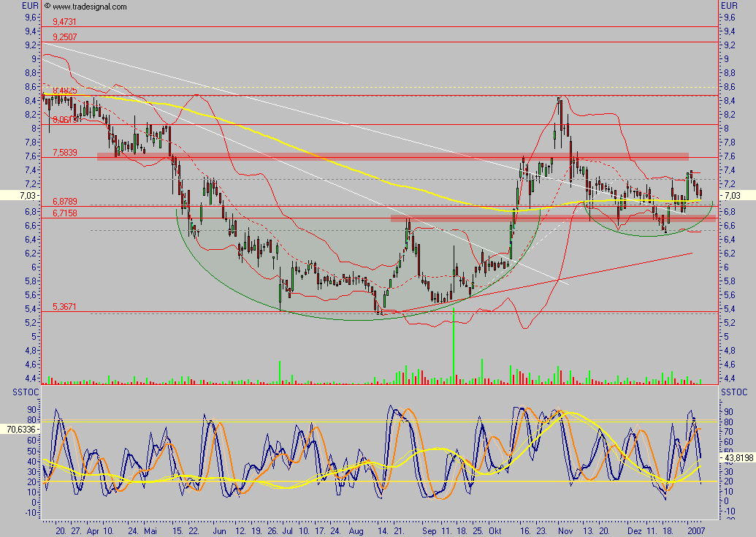The height and width of the screenshot is (537, 756).
Task: Click the right 7,03 current price tag
Action: (x=733, y=196)
